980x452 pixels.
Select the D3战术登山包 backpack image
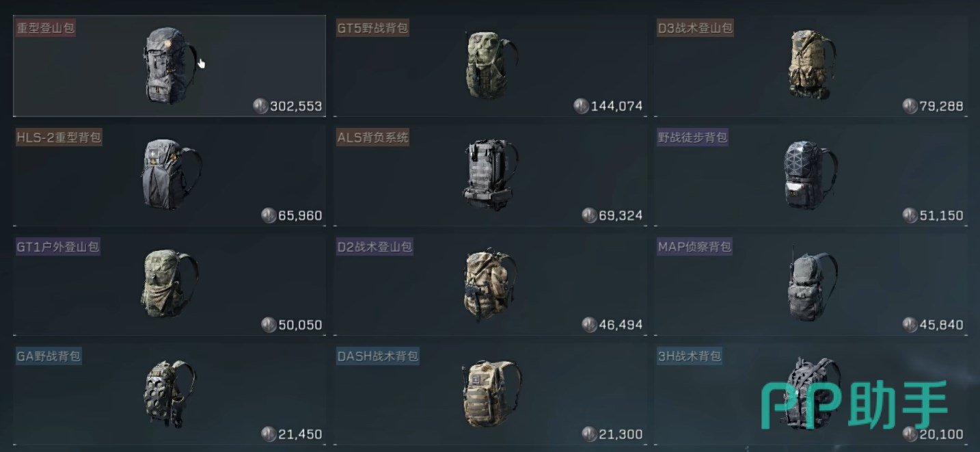812,66
